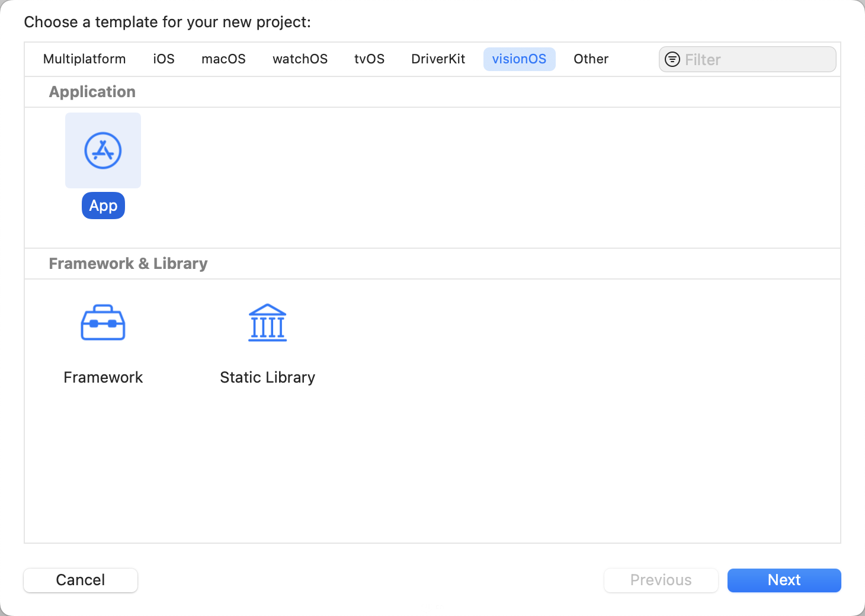Click the Static Library label text
Viewport: 865px width, 616px height.
268,377
